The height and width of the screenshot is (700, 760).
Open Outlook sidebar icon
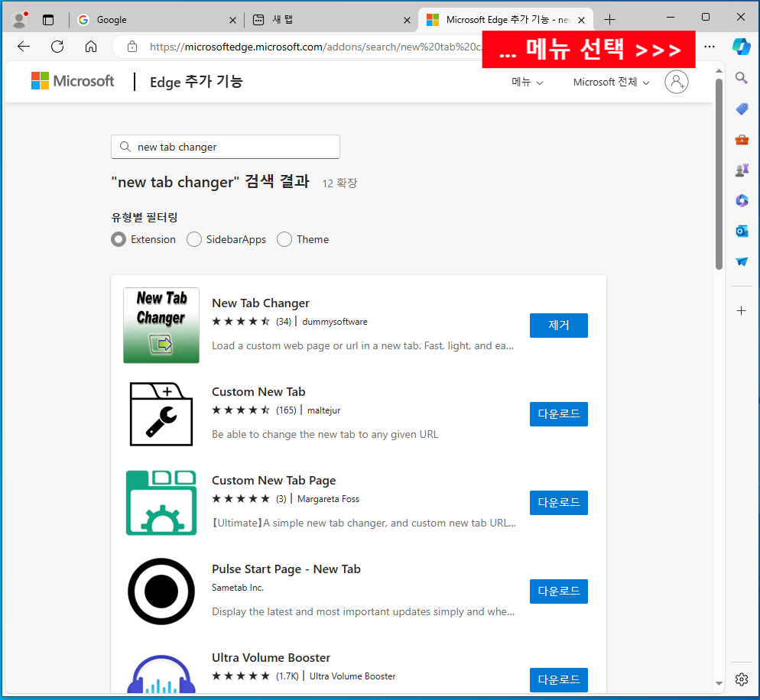[x=742, y=231]
